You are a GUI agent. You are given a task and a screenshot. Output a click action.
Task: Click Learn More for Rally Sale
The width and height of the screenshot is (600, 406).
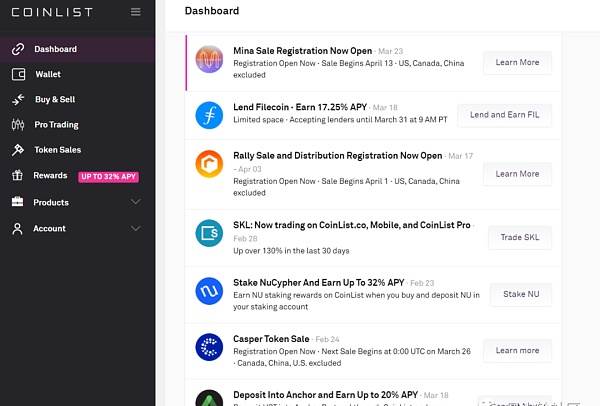tap(517, 174)
